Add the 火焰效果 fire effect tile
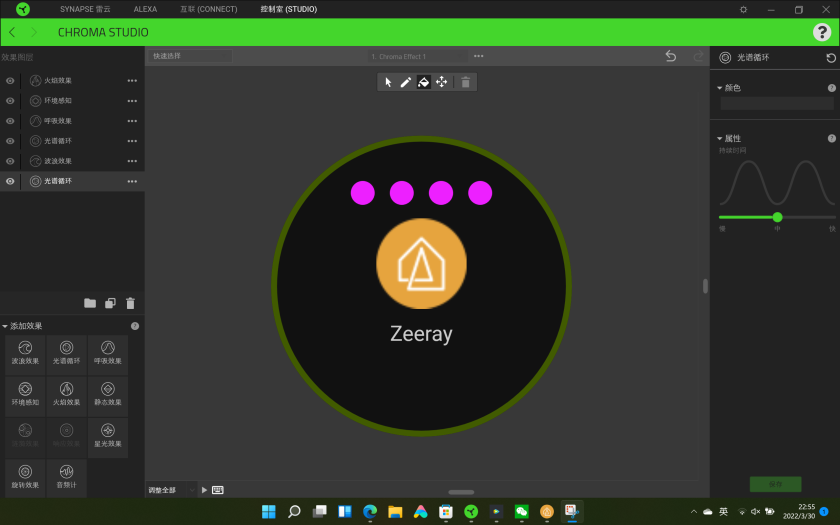 tap(66, 395)
